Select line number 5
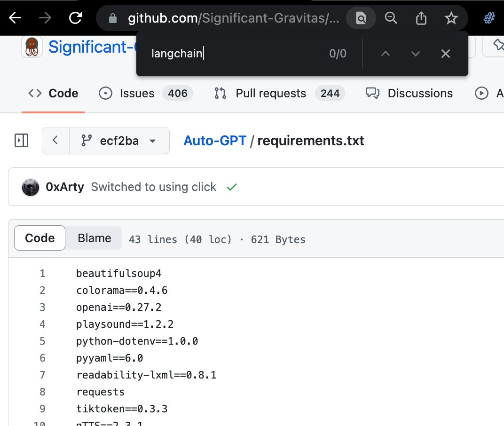 point(42,341)
